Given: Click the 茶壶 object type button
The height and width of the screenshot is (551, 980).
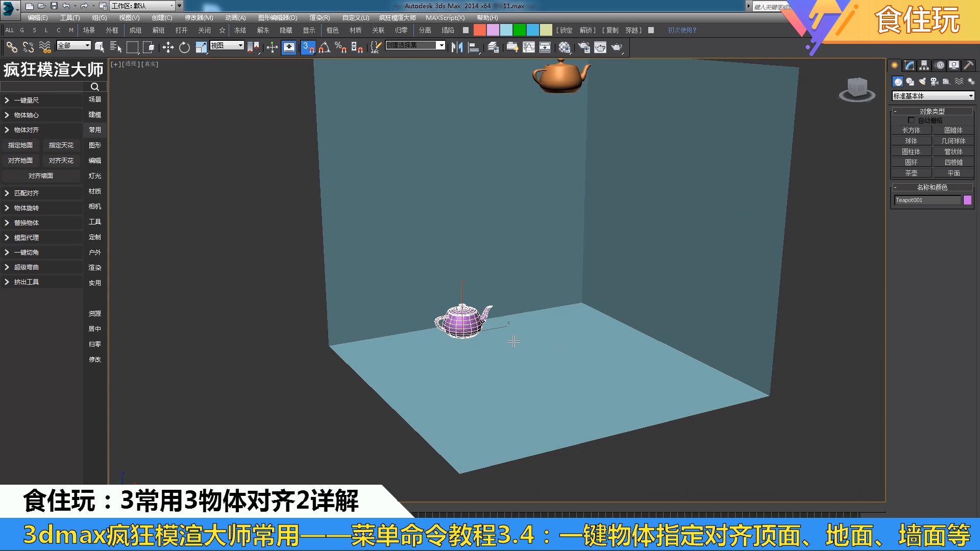Looking at the screenshot, I should 911,173.
